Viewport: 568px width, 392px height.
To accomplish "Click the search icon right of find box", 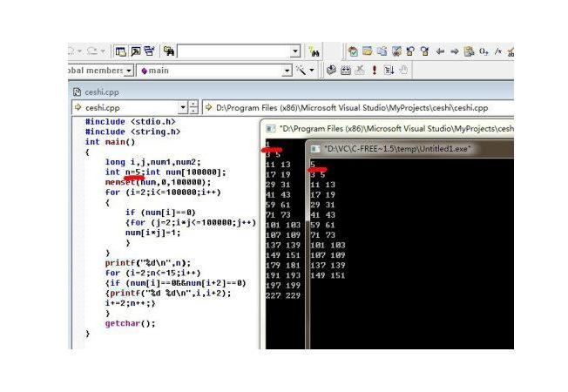I will (313, 52).
